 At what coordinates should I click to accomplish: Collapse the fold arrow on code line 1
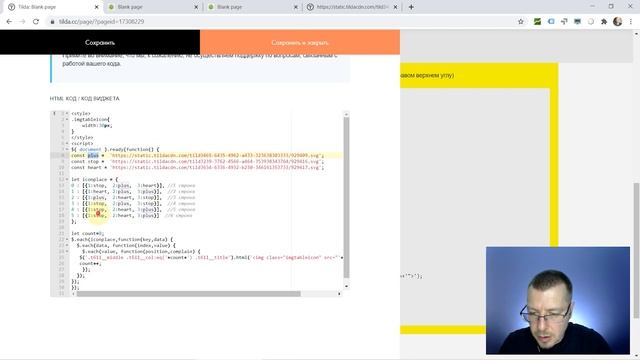point(67,113)
